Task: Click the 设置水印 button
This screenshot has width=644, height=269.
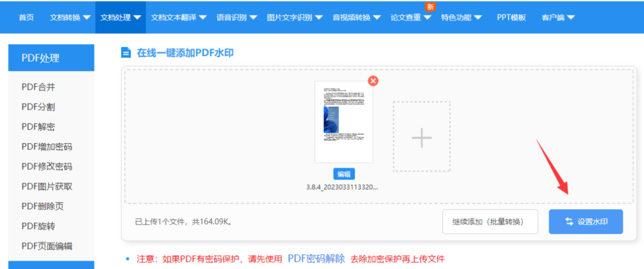Action: [x=586, y=221]
